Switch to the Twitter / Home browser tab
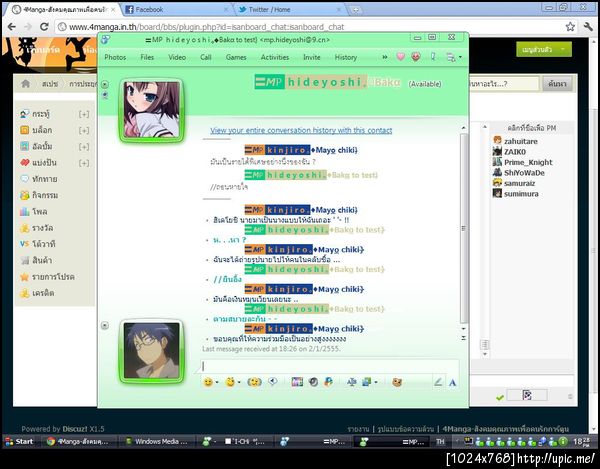Image resolution: width=600 pixels, height=469 pixels. 289,10
